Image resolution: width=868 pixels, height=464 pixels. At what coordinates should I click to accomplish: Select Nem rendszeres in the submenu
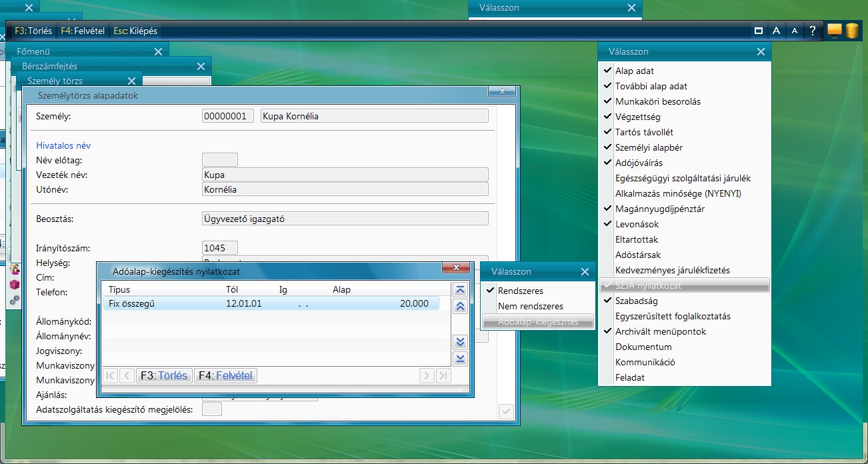click(x=530, y=306)
